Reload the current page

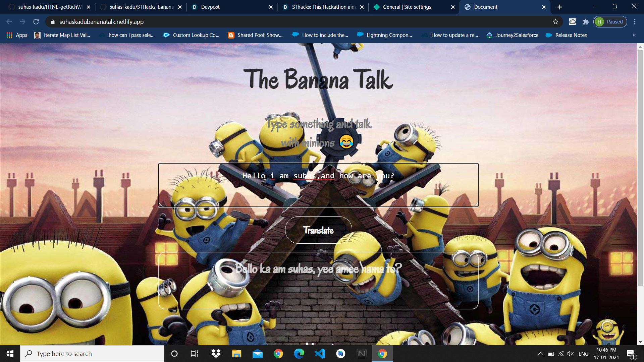36,22
